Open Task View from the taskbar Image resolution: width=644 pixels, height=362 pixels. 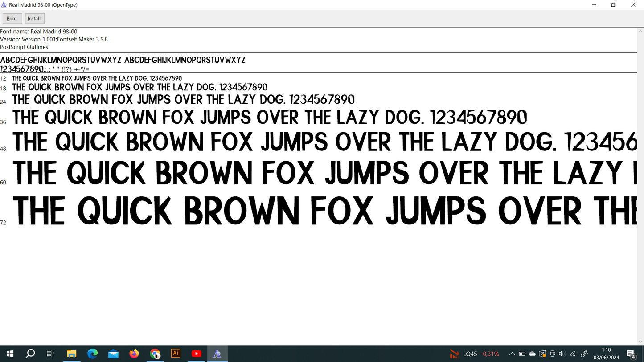coord(50,354)
